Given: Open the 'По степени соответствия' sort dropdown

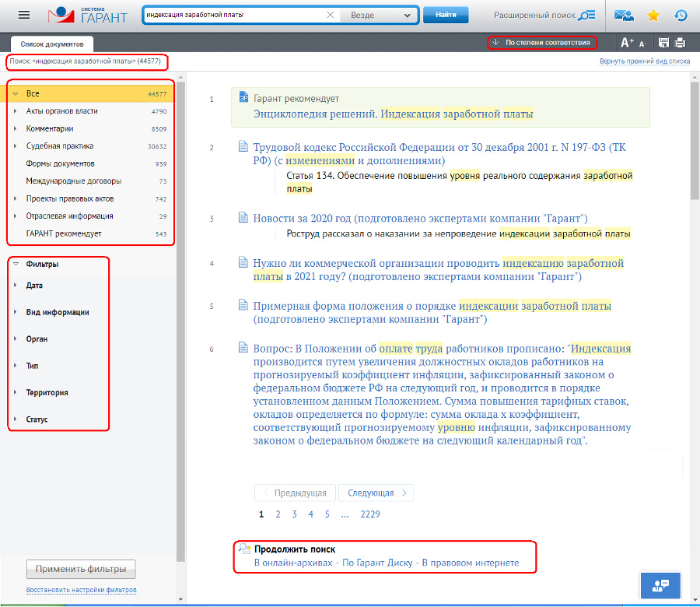Looking at the screenshot, I should 542,43.
